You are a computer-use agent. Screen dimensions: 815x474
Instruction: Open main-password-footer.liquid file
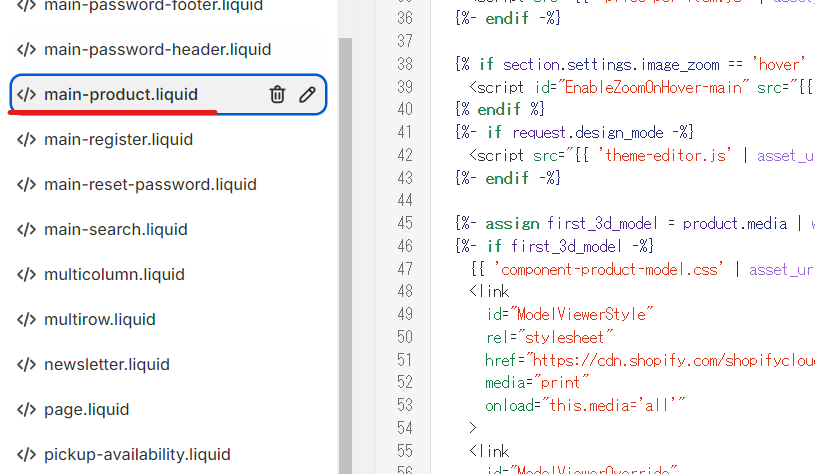point(153,6)
